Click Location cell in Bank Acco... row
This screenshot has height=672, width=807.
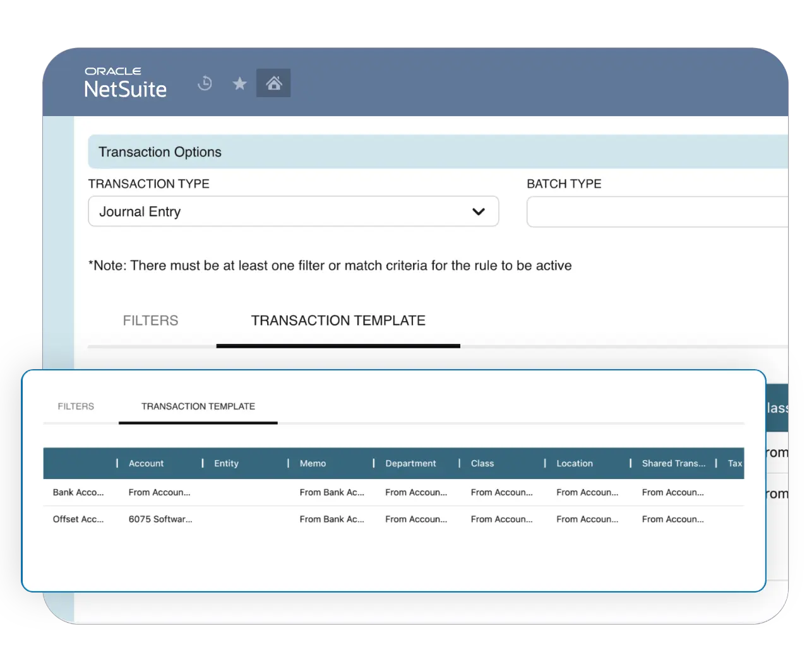[587, 492]
